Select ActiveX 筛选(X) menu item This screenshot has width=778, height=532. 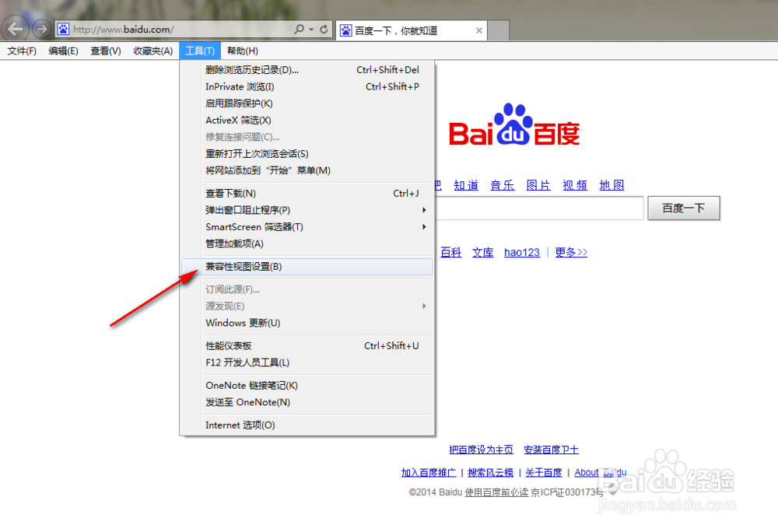tap(307, 121)
